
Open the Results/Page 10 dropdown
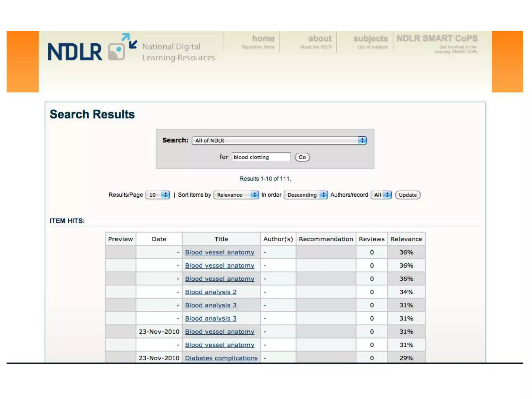[x=157, y=195]
